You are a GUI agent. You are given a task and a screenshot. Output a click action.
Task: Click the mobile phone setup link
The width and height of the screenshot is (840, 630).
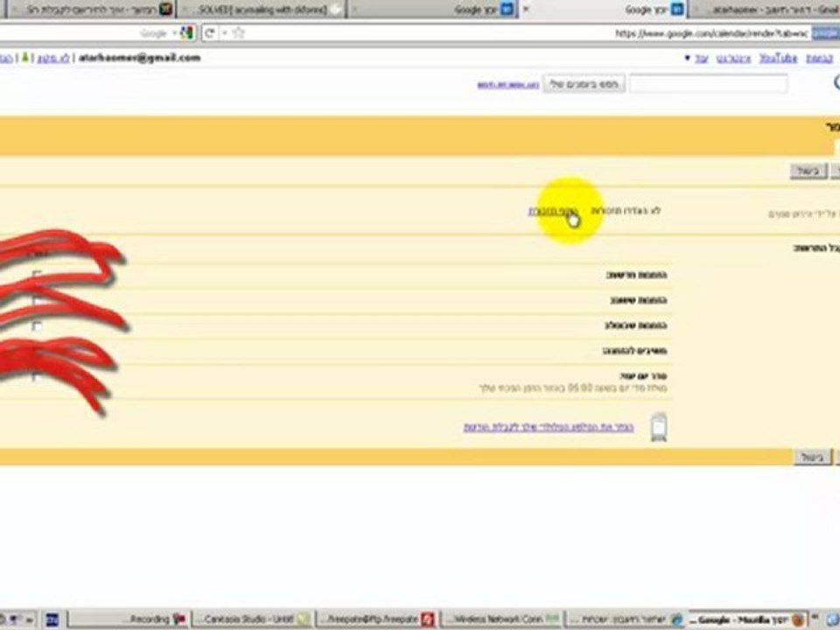548,427
